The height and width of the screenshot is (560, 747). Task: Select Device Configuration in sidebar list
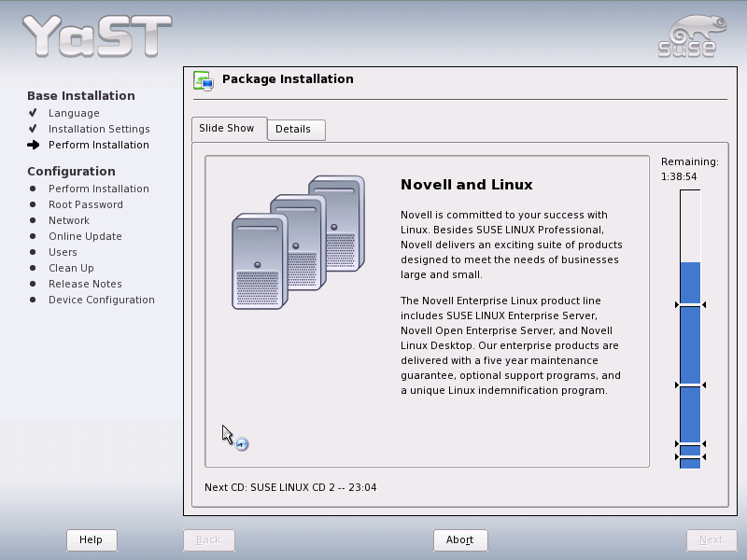102,300
